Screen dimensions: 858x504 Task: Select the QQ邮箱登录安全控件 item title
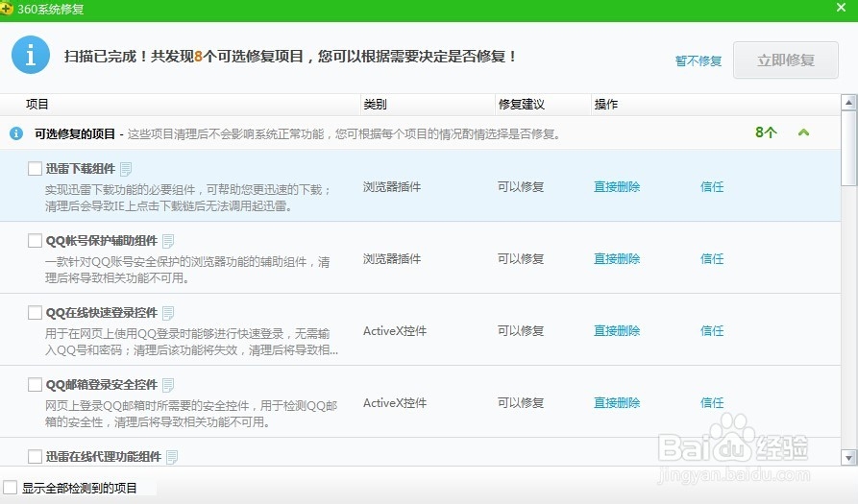click(102, 384)
